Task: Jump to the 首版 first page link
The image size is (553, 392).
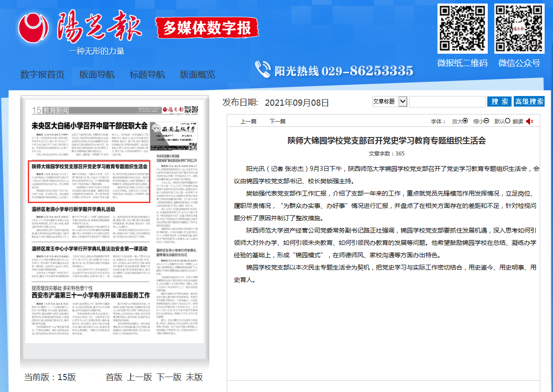Action: (x=114, y=377)
